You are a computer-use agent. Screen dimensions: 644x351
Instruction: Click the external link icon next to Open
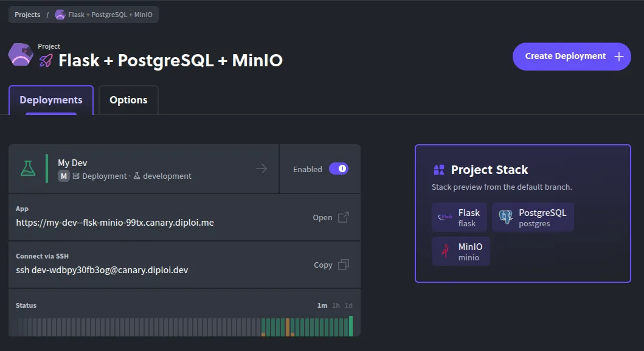click(344, 217)
